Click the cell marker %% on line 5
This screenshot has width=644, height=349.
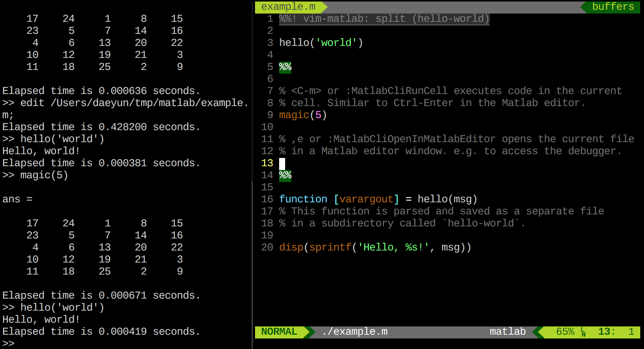pos(285,67)
